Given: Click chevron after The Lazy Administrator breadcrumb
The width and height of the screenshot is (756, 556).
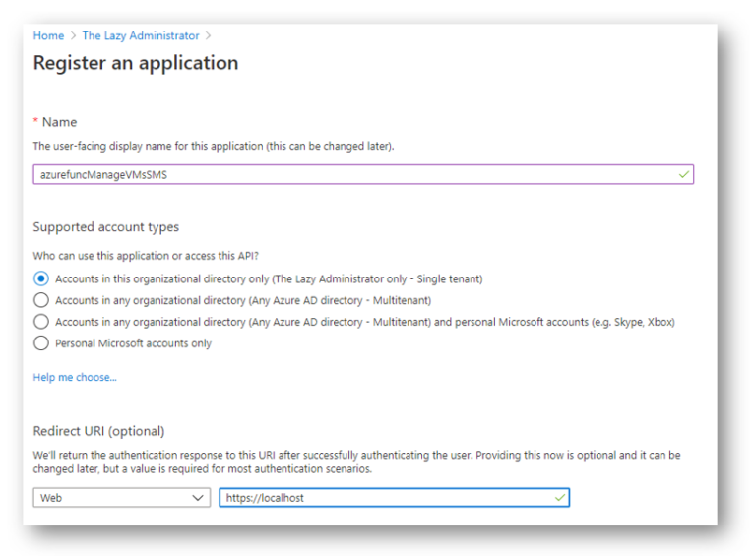Looking at the screenshot, I should (x=208, y=36).
